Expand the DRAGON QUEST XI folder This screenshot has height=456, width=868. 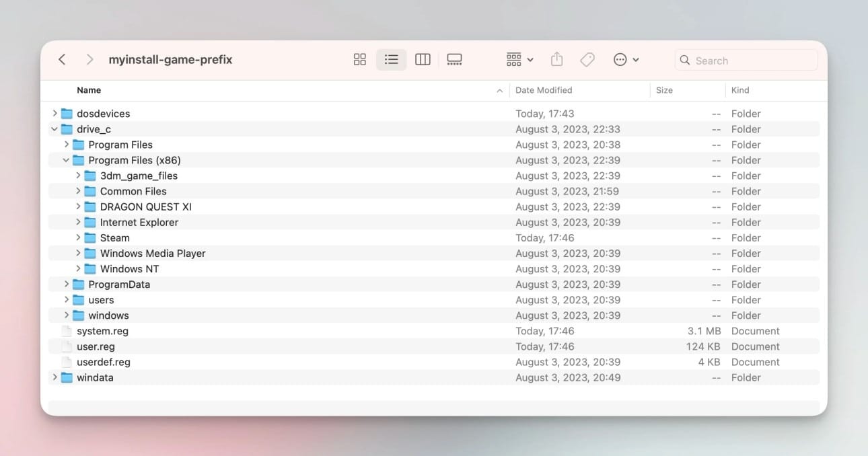78,206
